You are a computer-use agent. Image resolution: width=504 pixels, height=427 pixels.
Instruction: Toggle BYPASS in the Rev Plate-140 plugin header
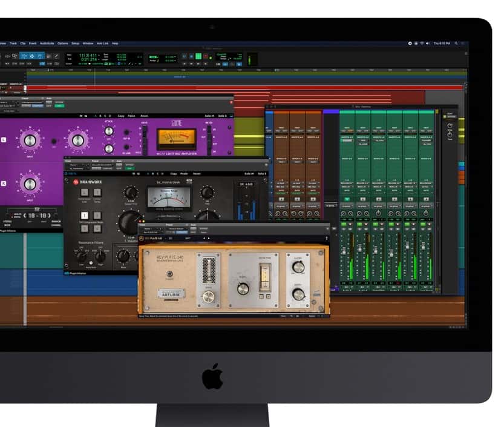(x=204, y=229)
